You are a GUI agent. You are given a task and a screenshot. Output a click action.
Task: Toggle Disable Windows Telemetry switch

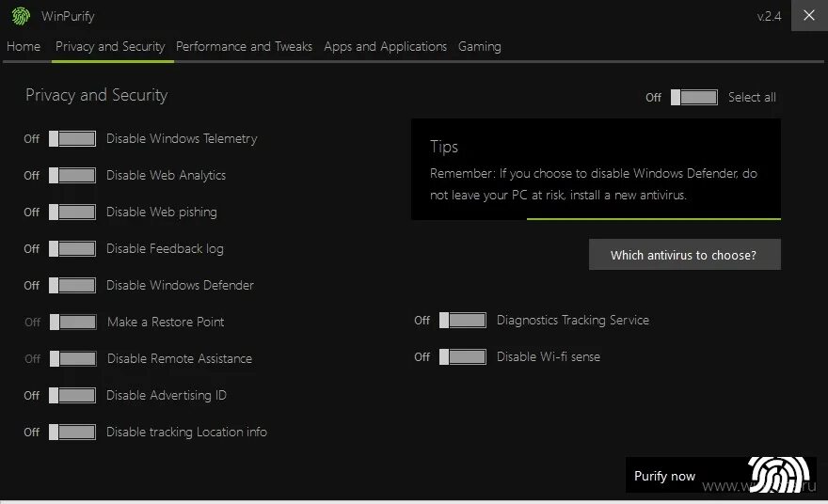pyautogui.click(x=72, y=138)
